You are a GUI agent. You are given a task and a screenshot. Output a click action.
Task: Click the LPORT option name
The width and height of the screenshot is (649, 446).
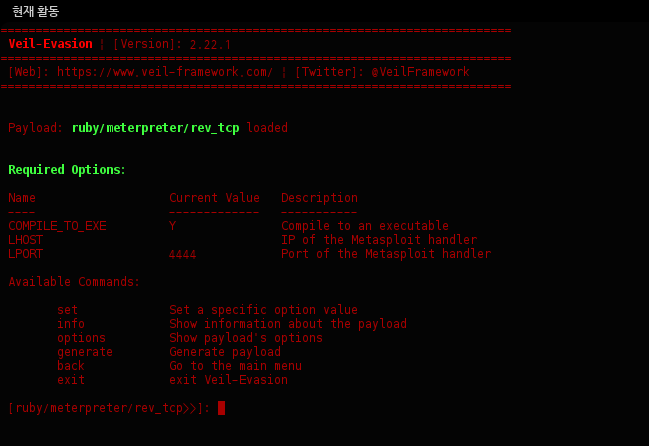(26, 254)
